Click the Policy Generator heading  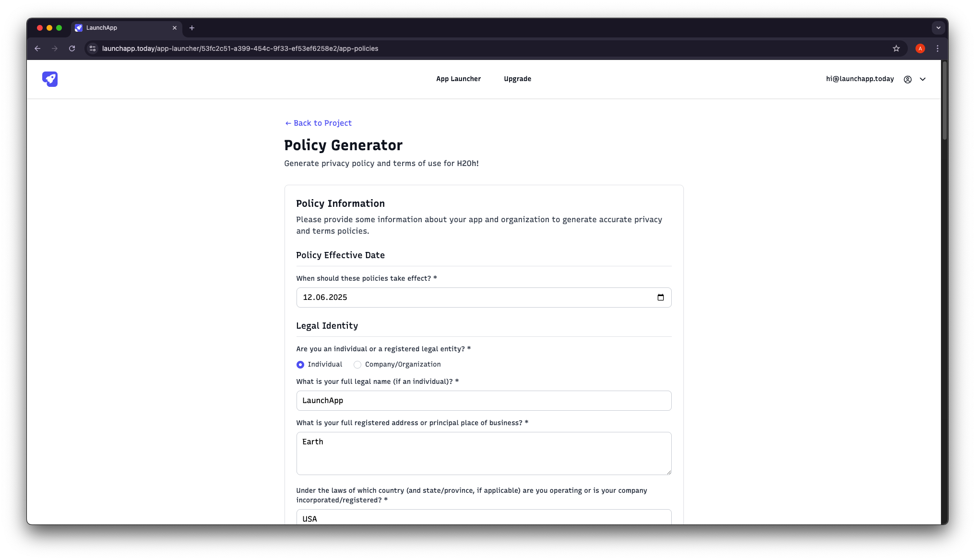(x=343, y=145)
